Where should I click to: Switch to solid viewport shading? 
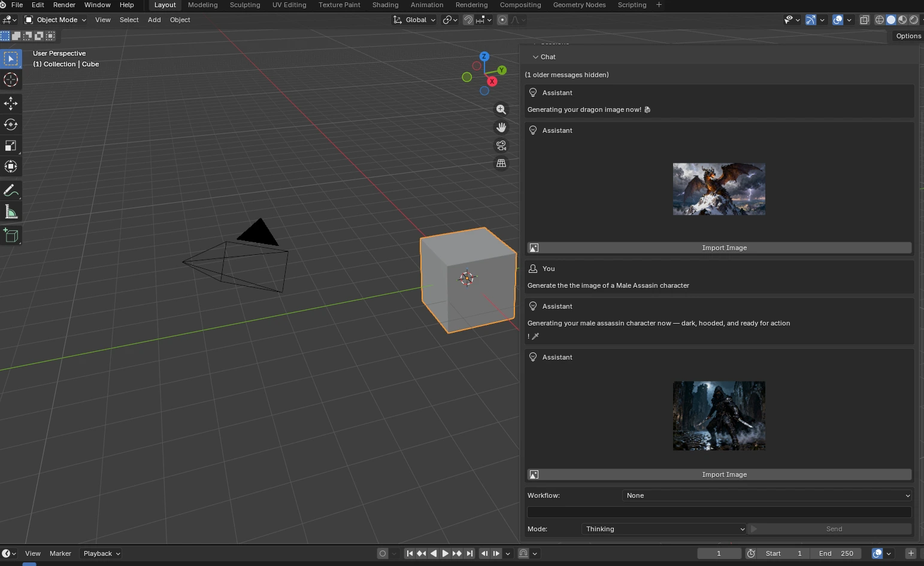click(x=891, y=20)
